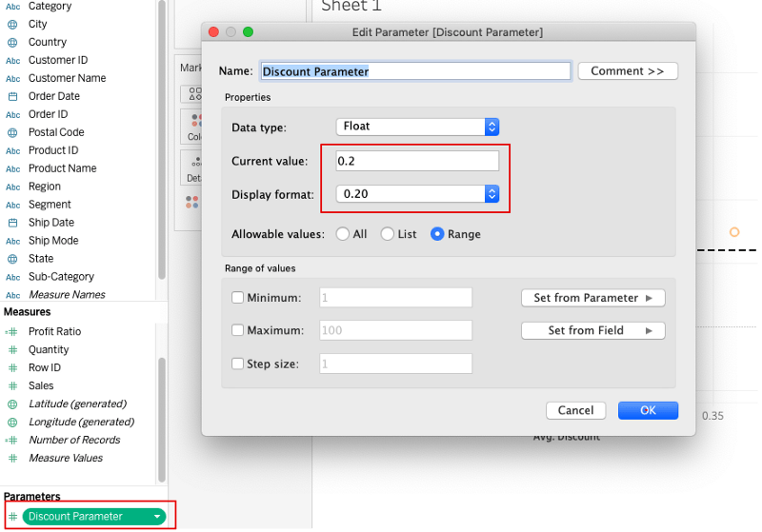Select the List allowable values radio button
The width and height of the screenshot is (762, 532).
388,234
